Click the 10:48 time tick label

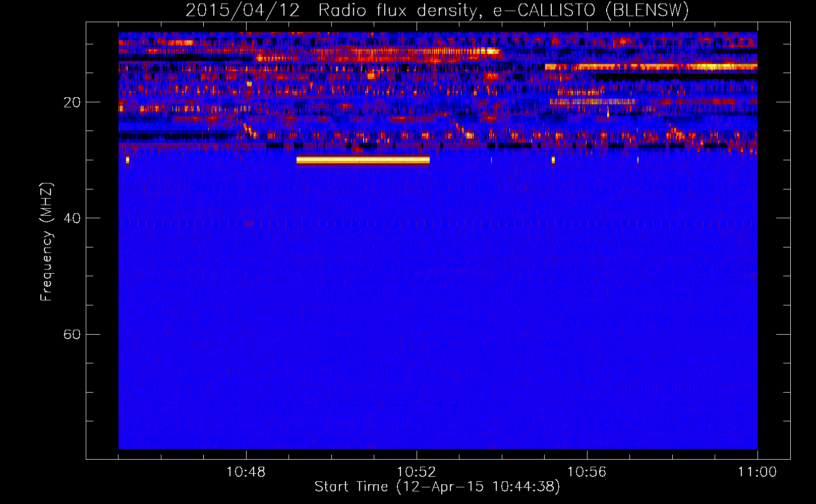[x=246, y=472]
